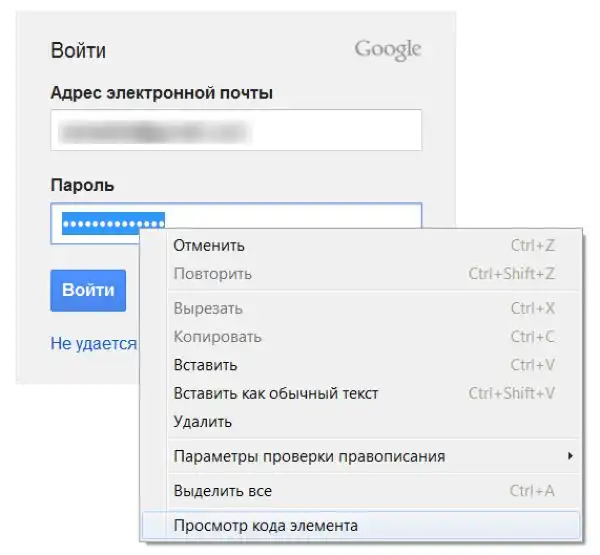Choose Выделить все from the menu
600x555 pixels.
click(x=222, y=491)
